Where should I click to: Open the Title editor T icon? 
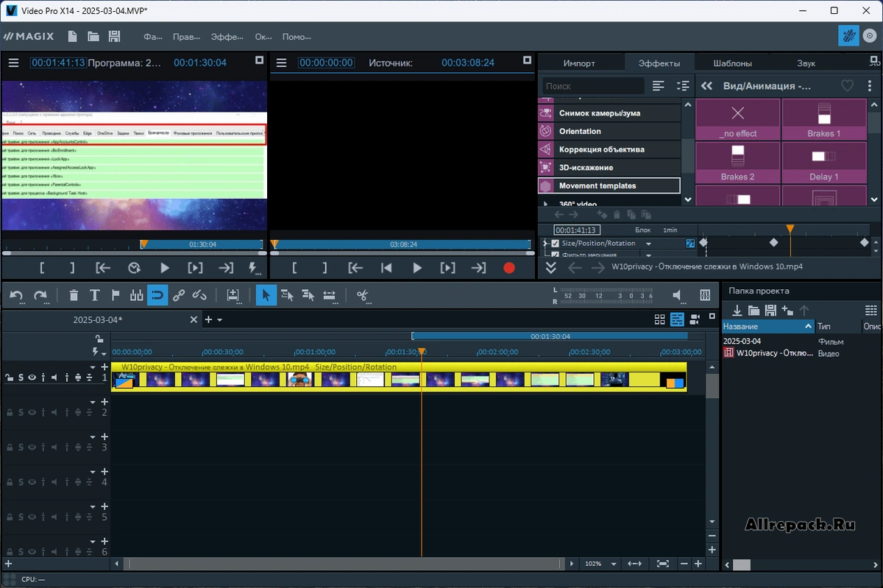(x=94, y=295)
